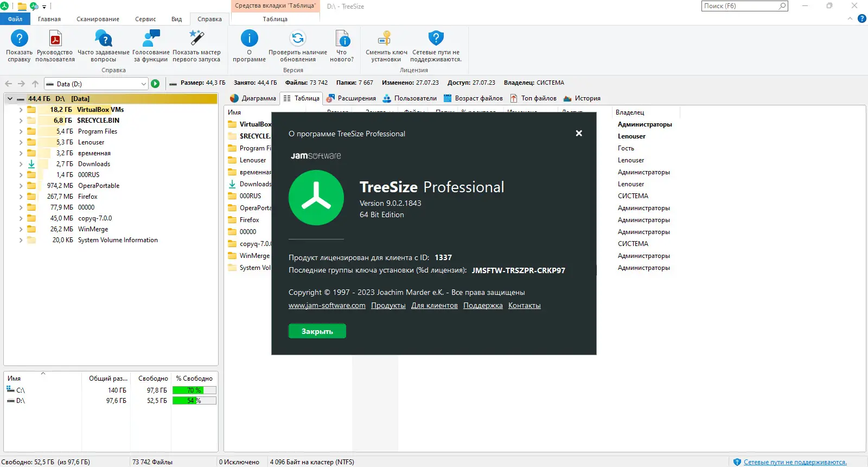Expand the OperaPortable tree node
Screen dimensions: 868x467
[x=21, y=186]
